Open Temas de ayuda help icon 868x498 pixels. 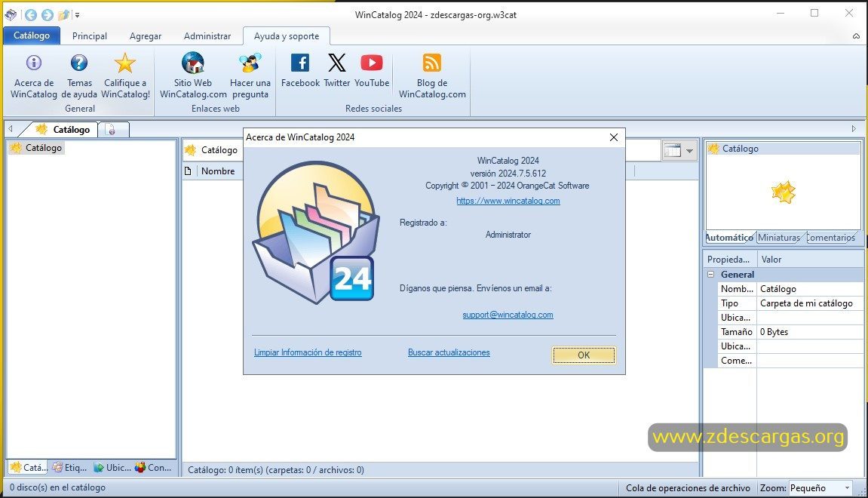[79, 63]
